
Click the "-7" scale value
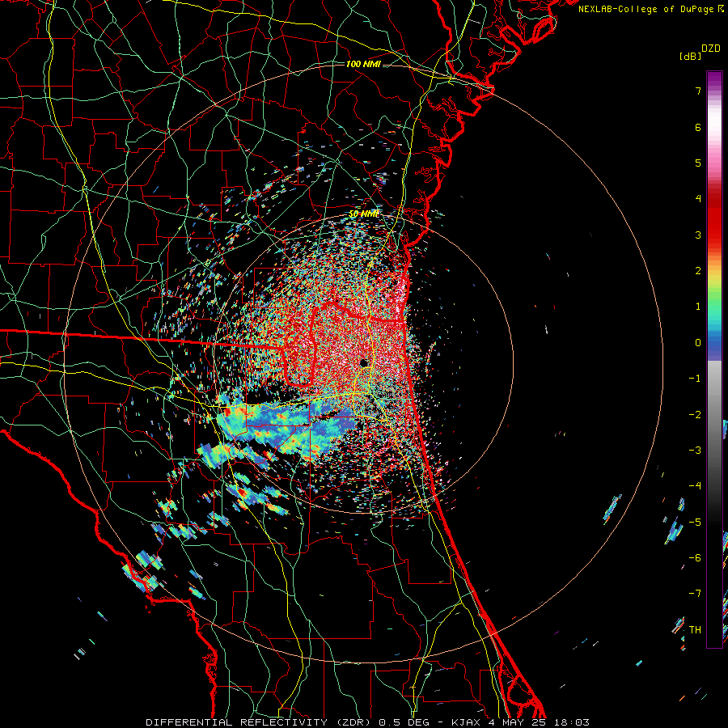pos(695,594)
